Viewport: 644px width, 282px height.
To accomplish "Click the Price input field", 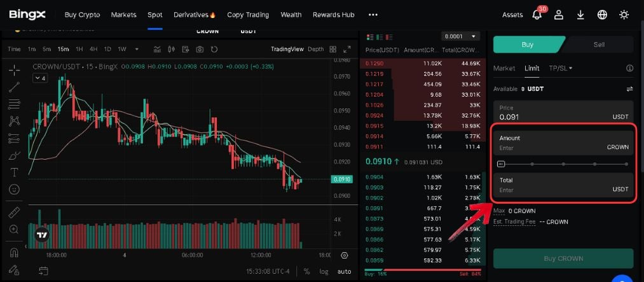I will point(563,112).
